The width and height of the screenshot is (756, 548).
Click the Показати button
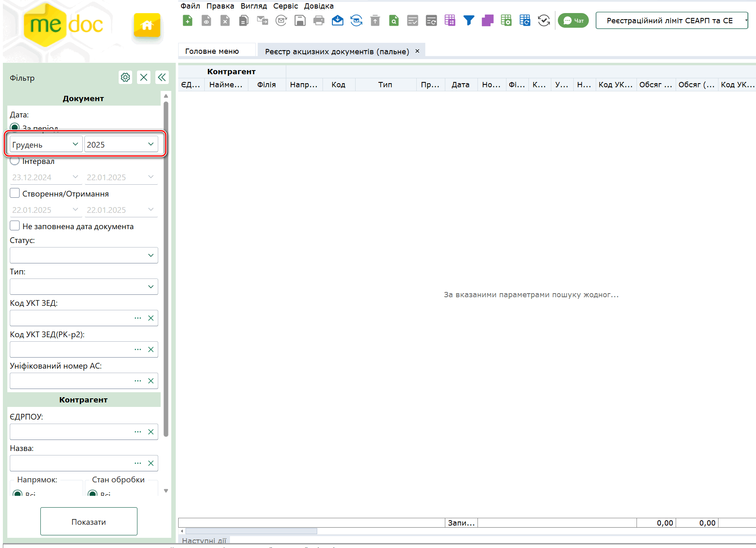click(x=89, y=521)
